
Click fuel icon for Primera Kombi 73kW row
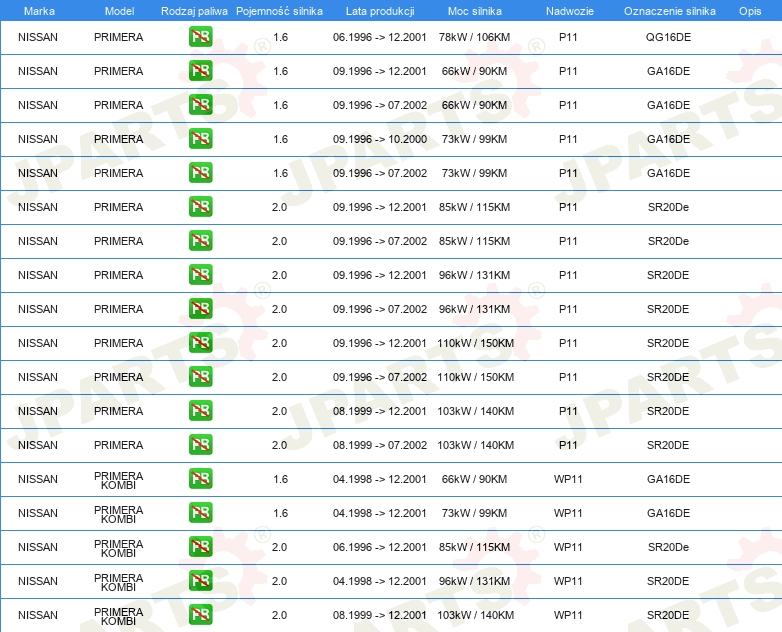[200, 512]
